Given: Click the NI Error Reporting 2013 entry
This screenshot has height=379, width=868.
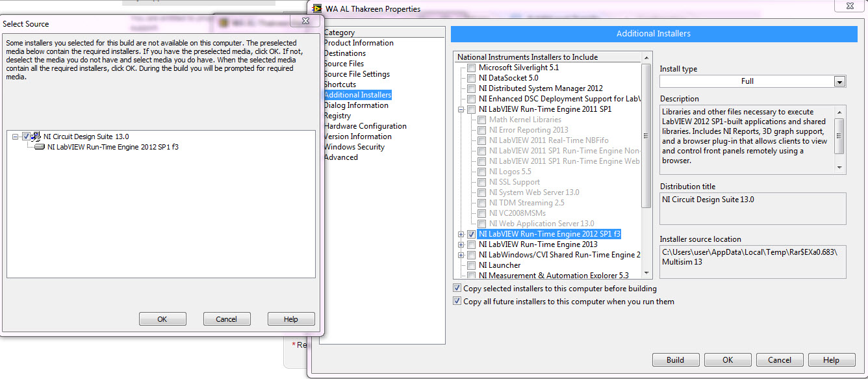Looking at the screenshot, I should pos(529,130).
